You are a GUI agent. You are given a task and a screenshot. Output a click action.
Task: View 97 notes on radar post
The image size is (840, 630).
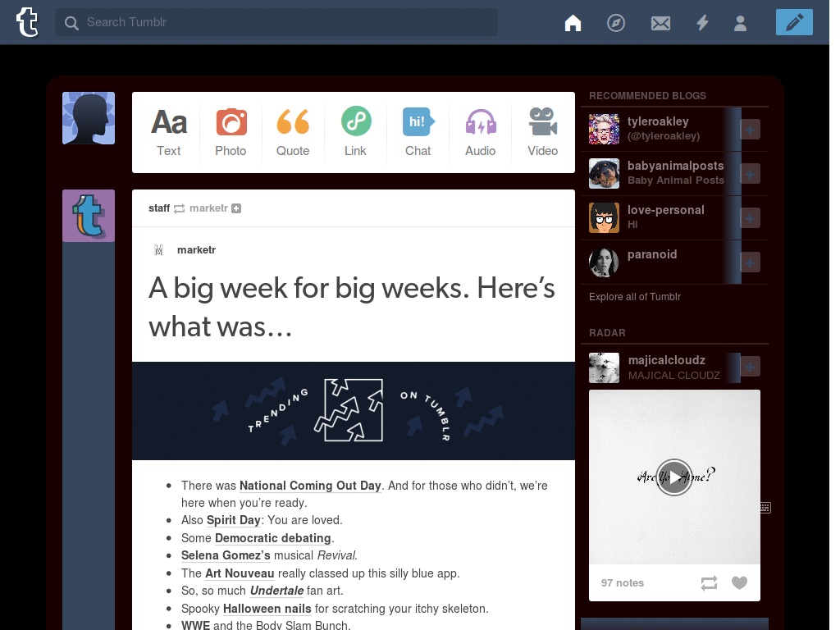tap(622, 583)
